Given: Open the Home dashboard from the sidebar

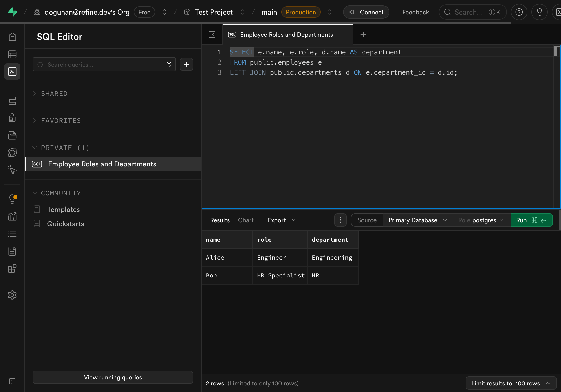Looking at the screenshot, I should click(x=12, y=37).
